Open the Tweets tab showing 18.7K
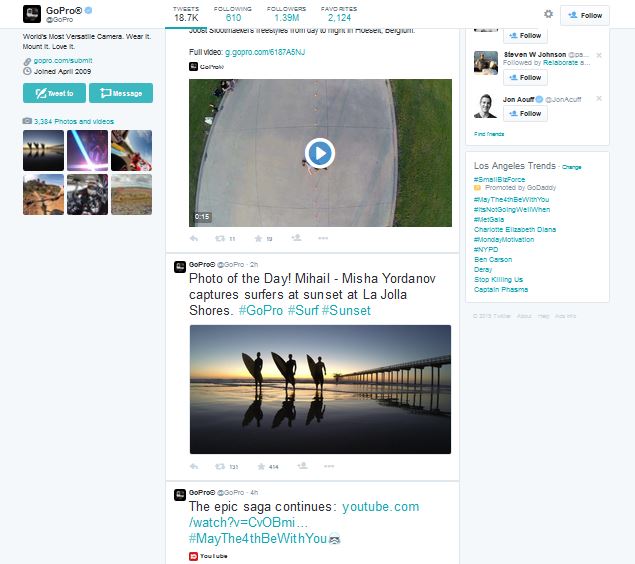 tap(186, 13)
